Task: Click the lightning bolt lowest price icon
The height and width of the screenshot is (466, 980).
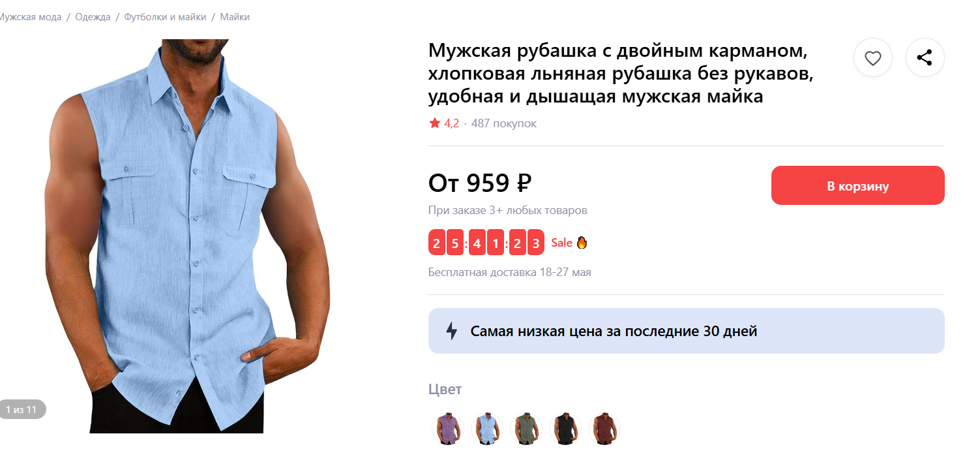Action: pos(452,331)
